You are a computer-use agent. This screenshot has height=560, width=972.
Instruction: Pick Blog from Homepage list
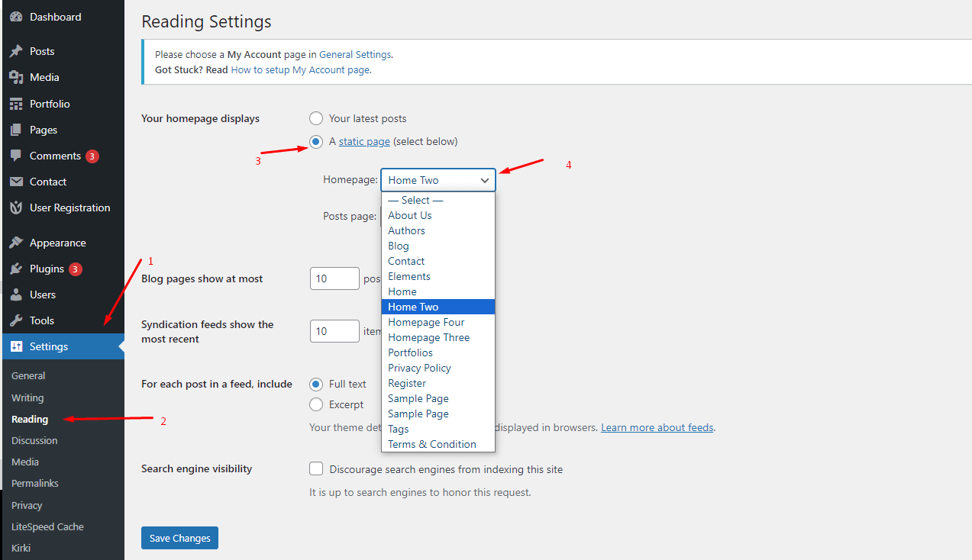click(x=438, y=246)
